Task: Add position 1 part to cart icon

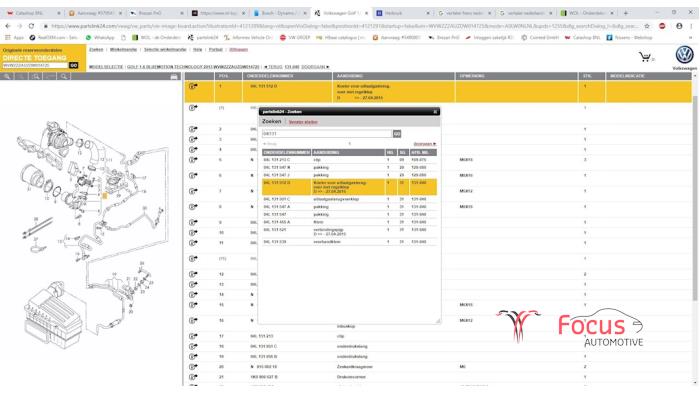Action: [193, 86]
